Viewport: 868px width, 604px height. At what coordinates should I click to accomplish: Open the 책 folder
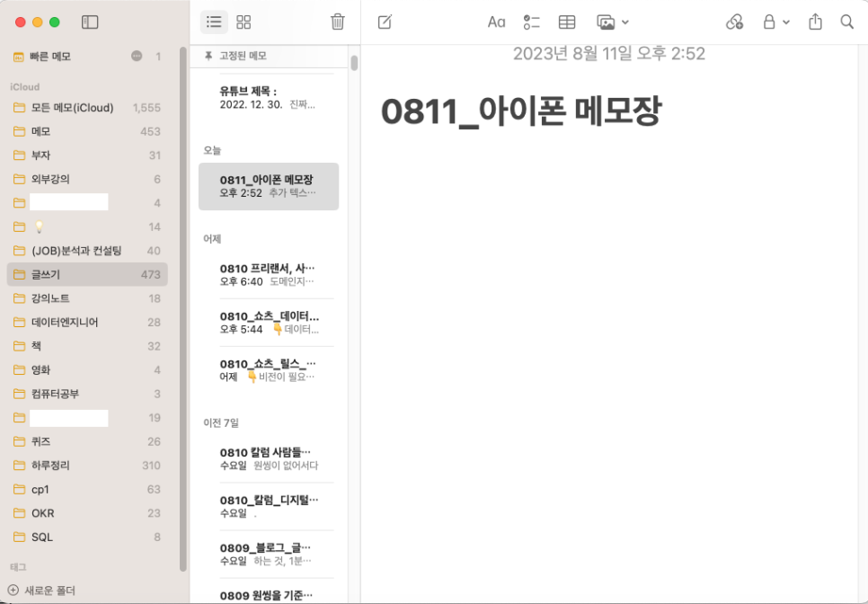(x=87, y=346)
